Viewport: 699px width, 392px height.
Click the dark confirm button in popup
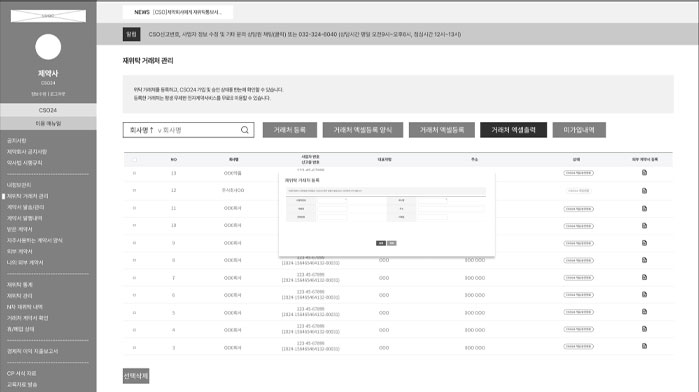tap(381, 243)
